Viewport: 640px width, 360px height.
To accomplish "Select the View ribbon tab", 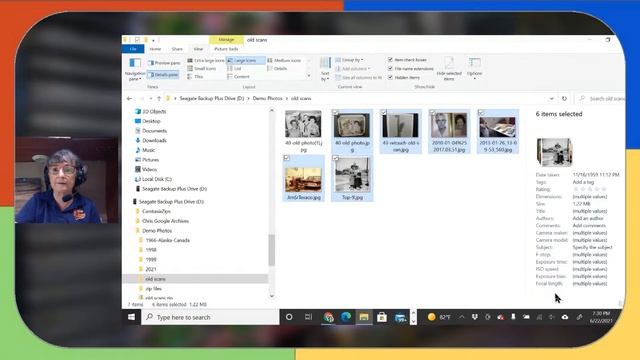I will (x=198, y=49).
